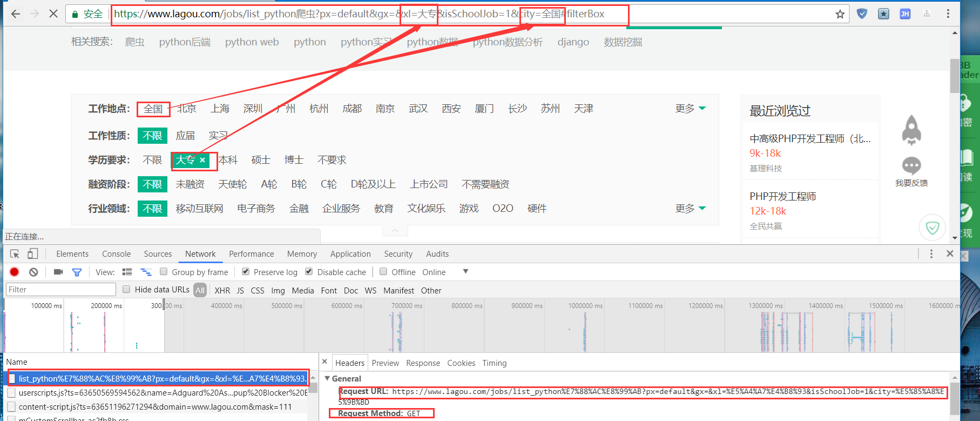Show the Timing tab of the request
Screen dimensions: 980x421
(x=495, y=363)
